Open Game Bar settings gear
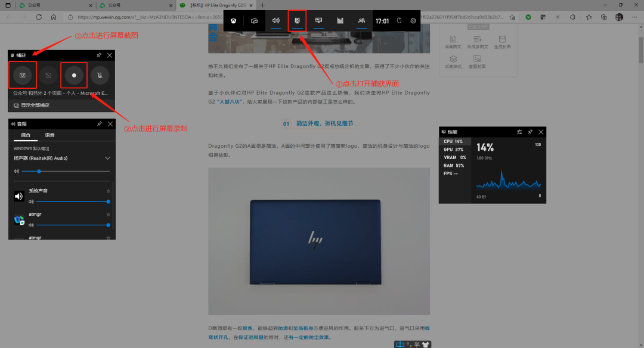Image resolution: width=644 pixels, height=348 pixels. pyautogui.click(x=413, y=20)
